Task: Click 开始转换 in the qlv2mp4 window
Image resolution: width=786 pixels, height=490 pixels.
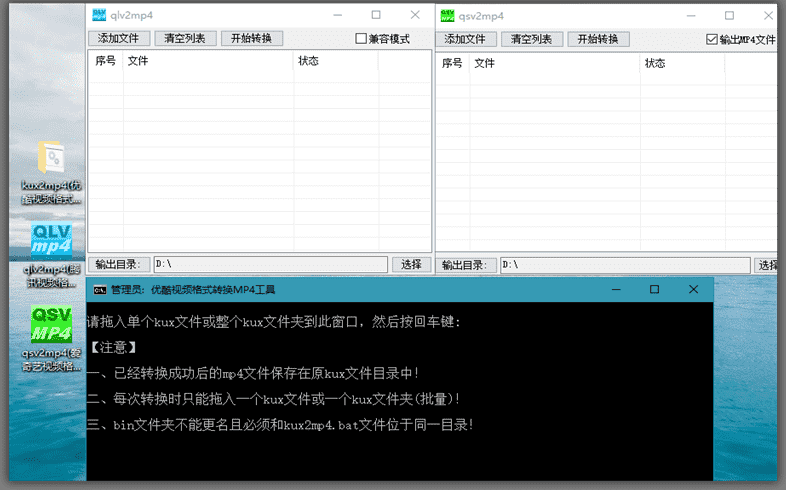Action: point(252,38)
